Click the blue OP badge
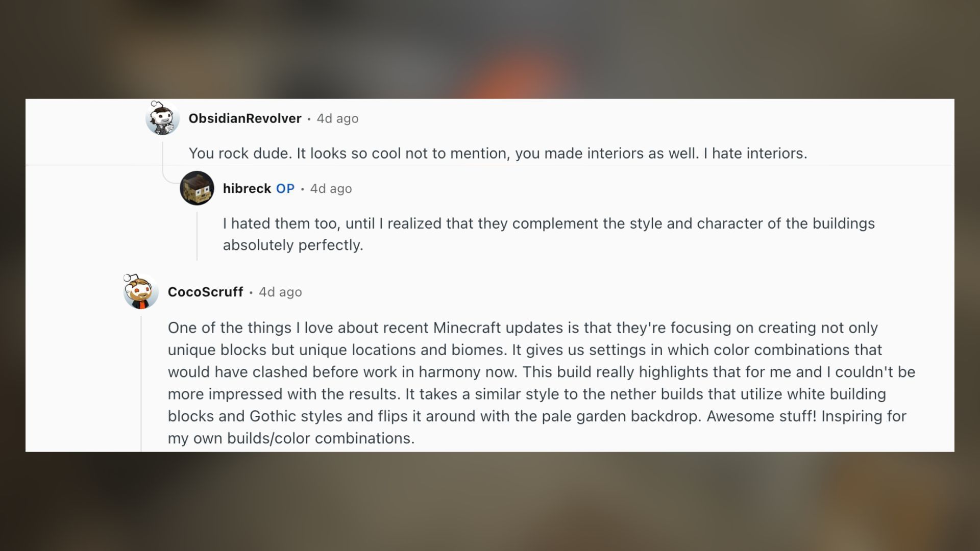The width and height of the screenshot is (980, 551). click(285, 188)
